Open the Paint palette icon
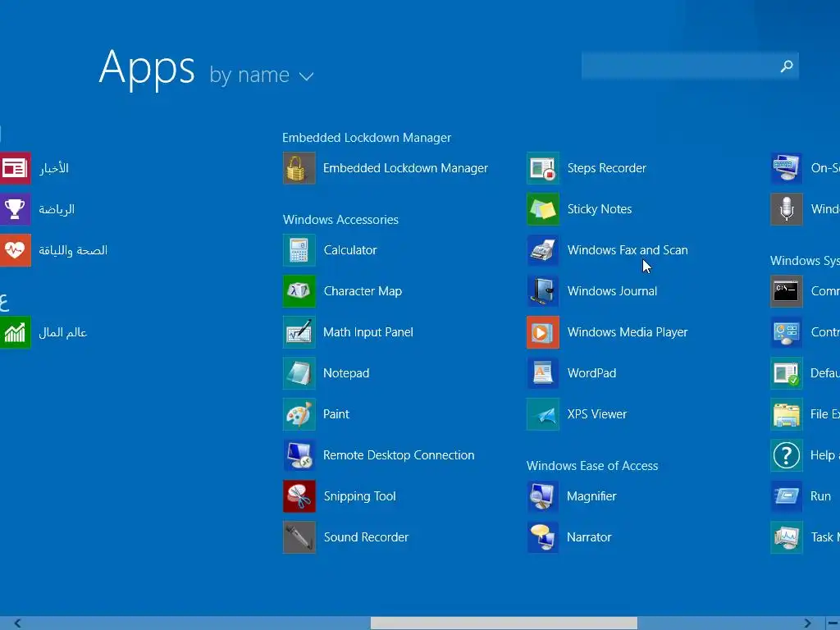Screen dimensions: 840x630 coord(299,414)
